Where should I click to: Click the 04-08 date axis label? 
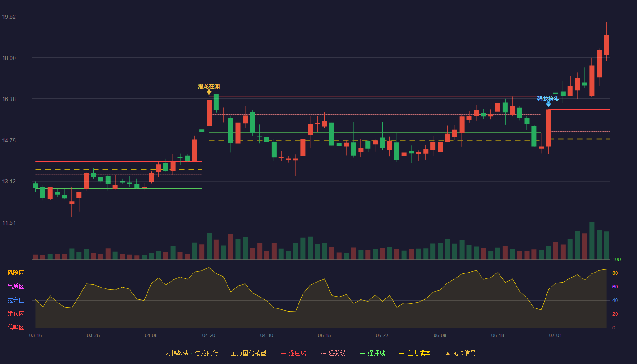coord(151,335)
